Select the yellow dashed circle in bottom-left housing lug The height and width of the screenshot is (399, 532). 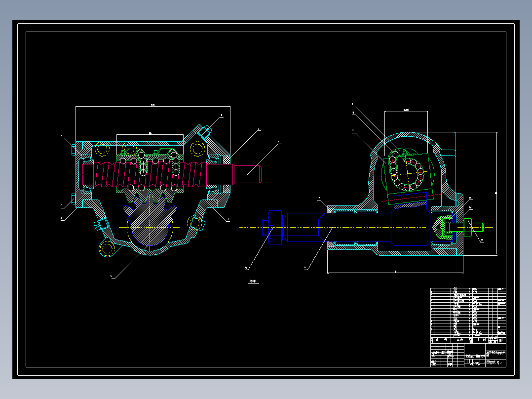point(107,248)
